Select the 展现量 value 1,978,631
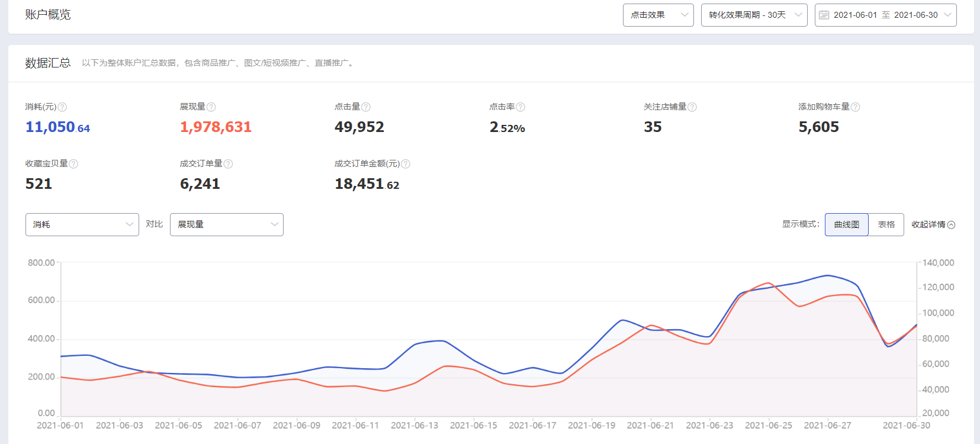Screen dimensions: 980x444 pos(216,127)
